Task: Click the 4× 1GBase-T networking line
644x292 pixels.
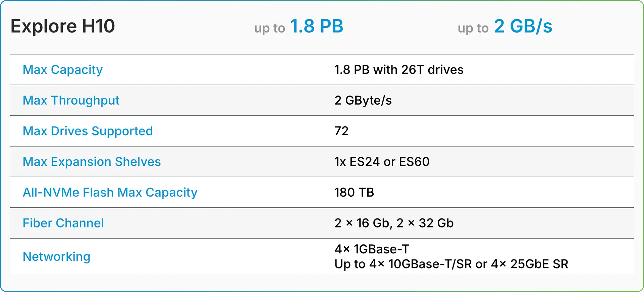Action: 372,249
